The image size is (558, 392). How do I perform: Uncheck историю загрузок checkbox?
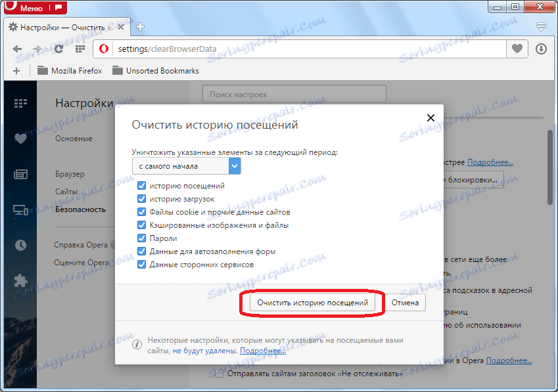coord(141,199)
